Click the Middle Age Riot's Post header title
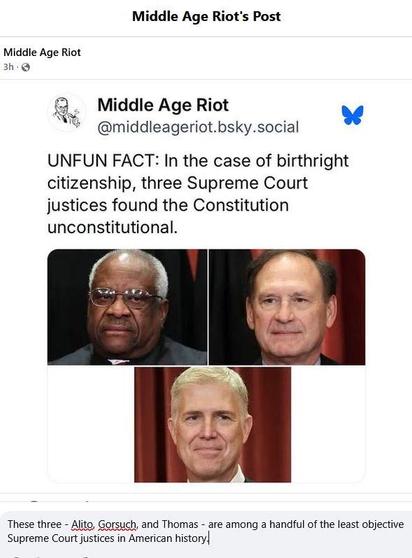 pyautogui.click(x=206, y=16)
